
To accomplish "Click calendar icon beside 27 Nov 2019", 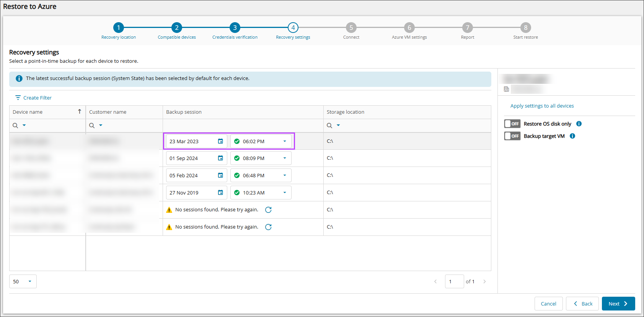I will [220, 193].
